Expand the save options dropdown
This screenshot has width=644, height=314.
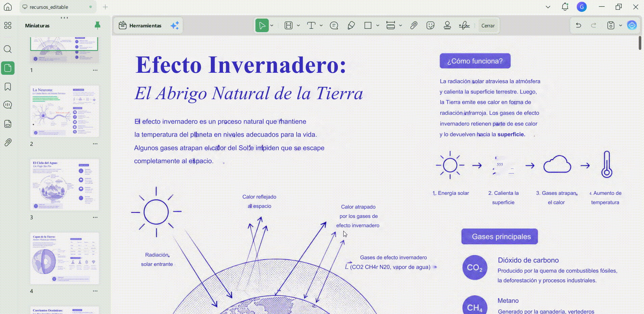pos(621,26)
